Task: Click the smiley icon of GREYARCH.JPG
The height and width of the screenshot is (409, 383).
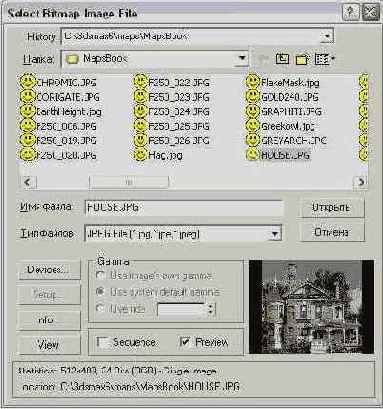Action: (x=253, y=140)
